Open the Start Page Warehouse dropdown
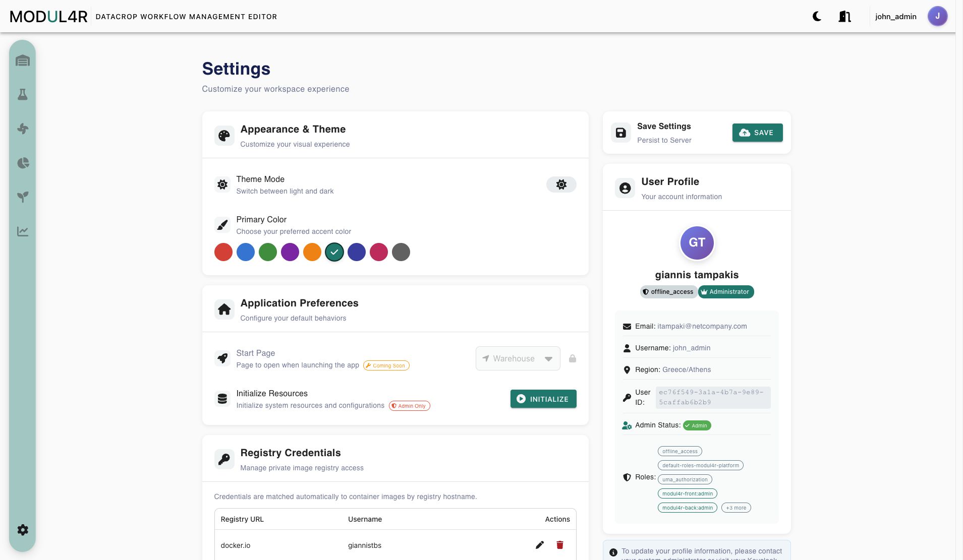 [x=518, y=358]
